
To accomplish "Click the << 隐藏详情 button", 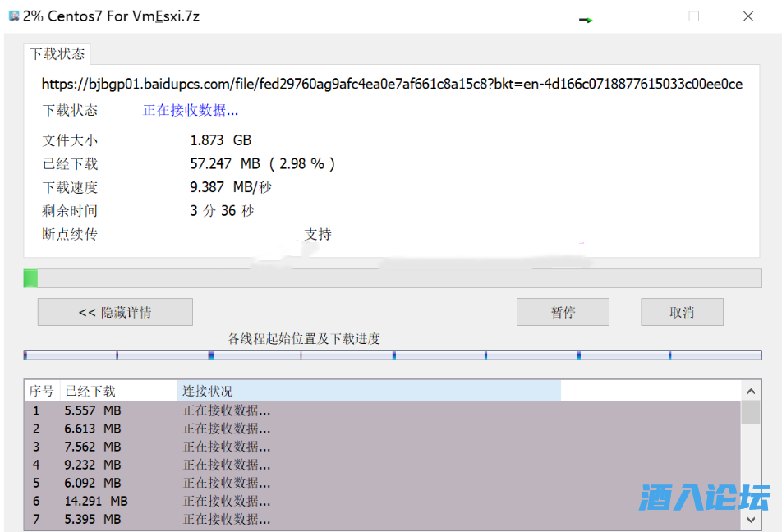I will pos(115,312).
